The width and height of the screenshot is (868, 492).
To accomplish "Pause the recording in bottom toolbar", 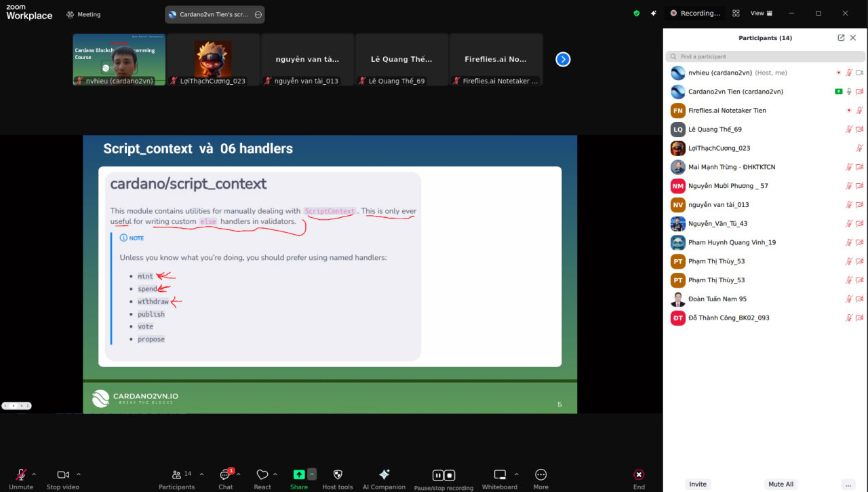I will tap(438, 475).
